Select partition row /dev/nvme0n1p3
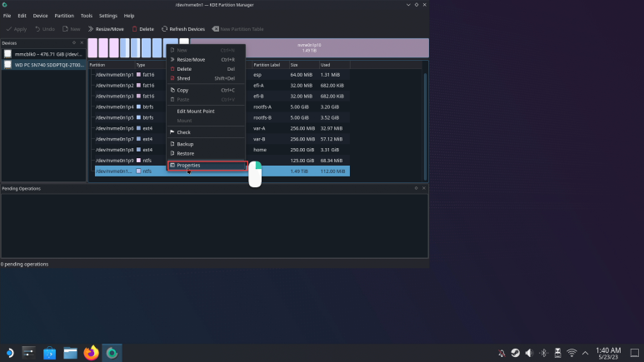Screen dimensions: 644x362 222,96
